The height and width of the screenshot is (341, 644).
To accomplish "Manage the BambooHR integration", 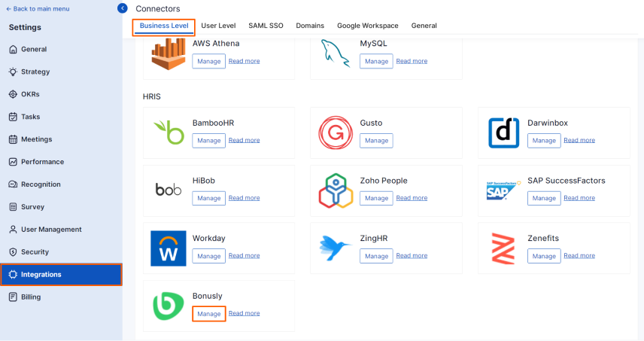I will 208,141.
